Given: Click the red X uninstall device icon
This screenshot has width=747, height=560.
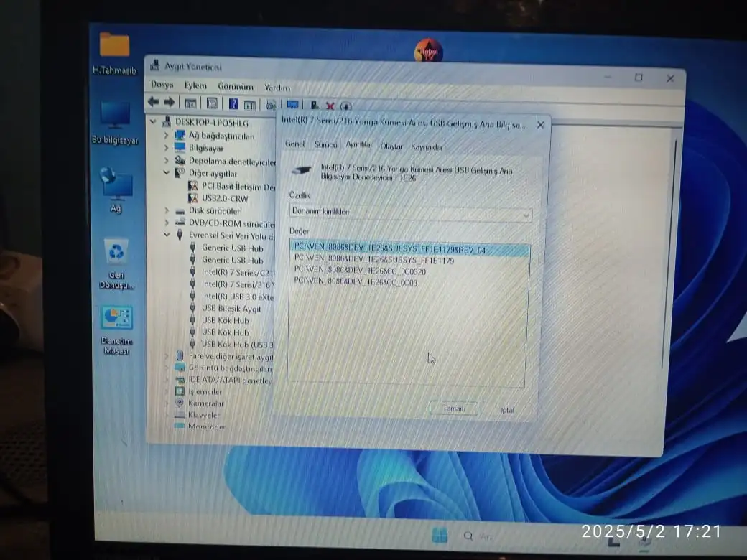Looking at the screenshot, I should coord(330,106).
